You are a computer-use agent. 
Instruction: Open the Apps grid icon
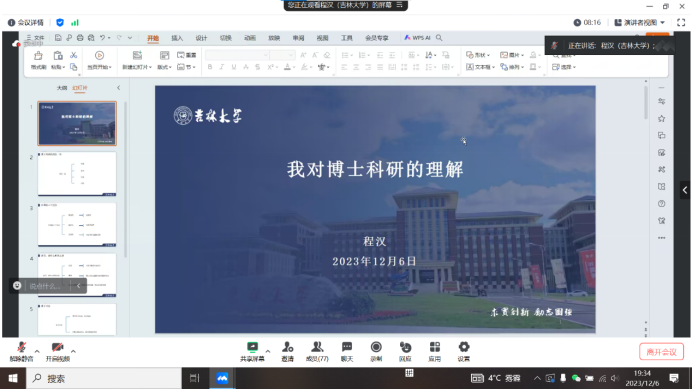(435, 352)
